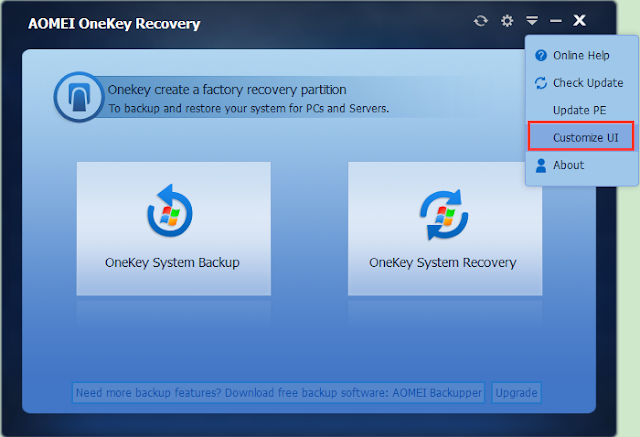This screenshot has width=640, height=437.
Task: Collapse the dropdown menu arrow icon
Action: [x=532, y=20]
